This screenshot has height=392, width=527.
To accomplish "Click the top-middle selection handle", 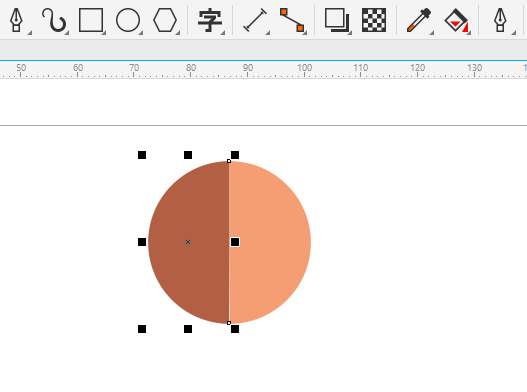I will [188, 155].
